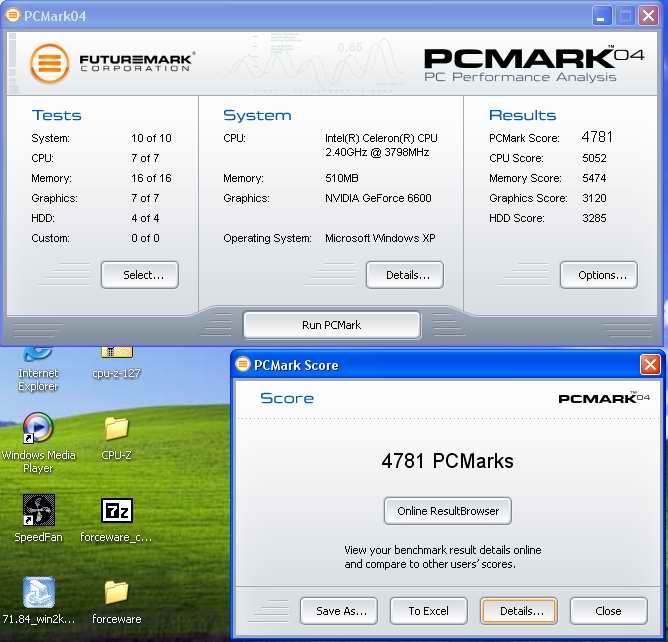The width and height of the screenshot is (668, 642).
Task: Export the score To Excel
Action: [429, 611]
